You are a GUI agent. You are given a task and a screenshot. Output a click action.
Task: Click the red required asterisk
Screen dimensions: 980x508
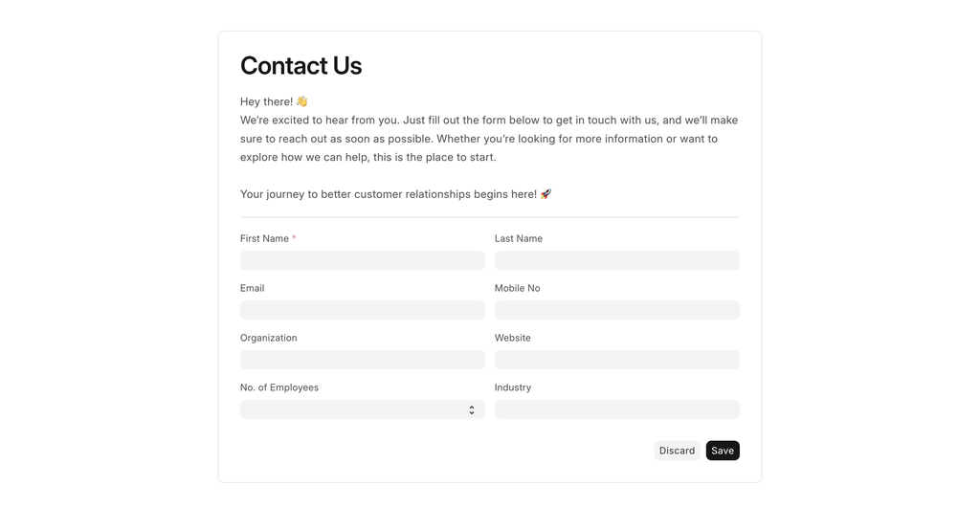tap(294, 238)
